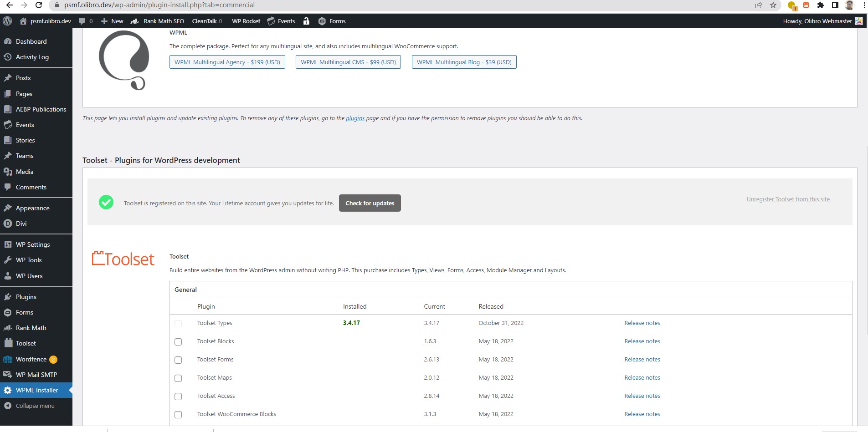This screenshot has height=432, width=868.
Task: Click the WPML logo image
Action: tap(124, 60)
